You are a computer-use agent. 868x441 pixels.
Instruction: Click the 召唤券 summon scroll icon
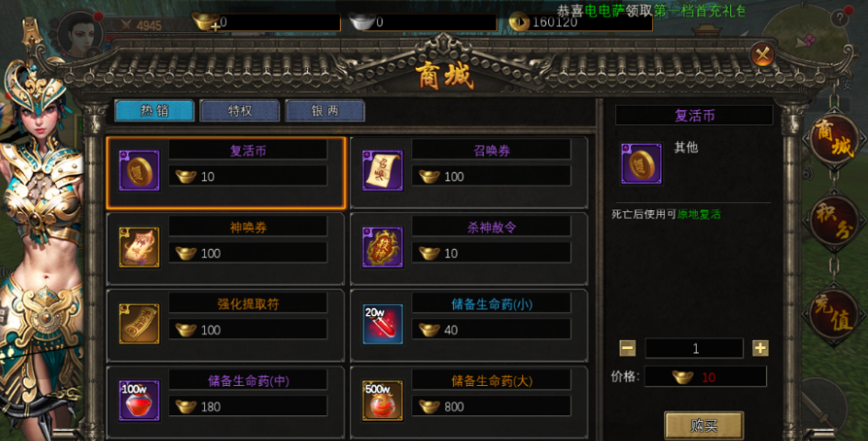click(383, 170)
